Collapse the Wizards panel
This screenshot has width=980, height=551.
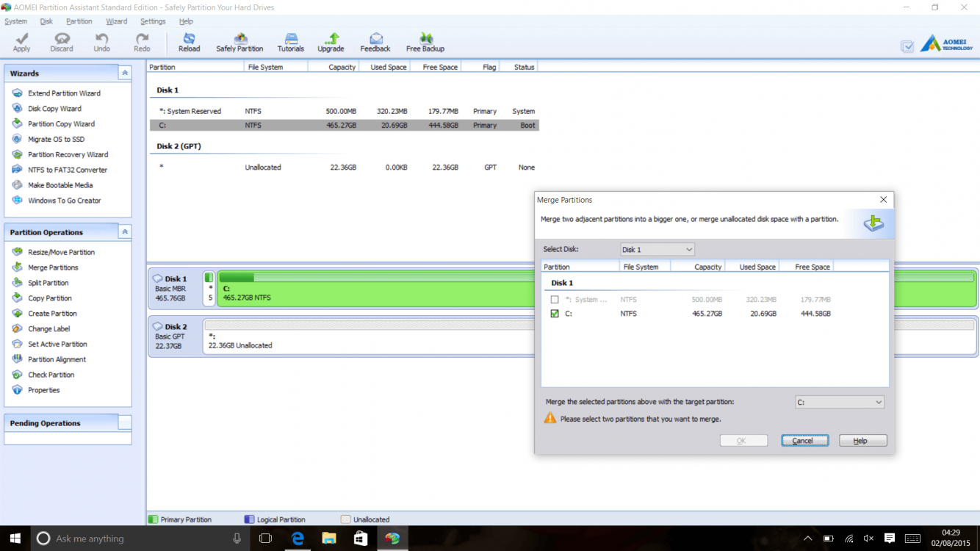coord(125,73)
